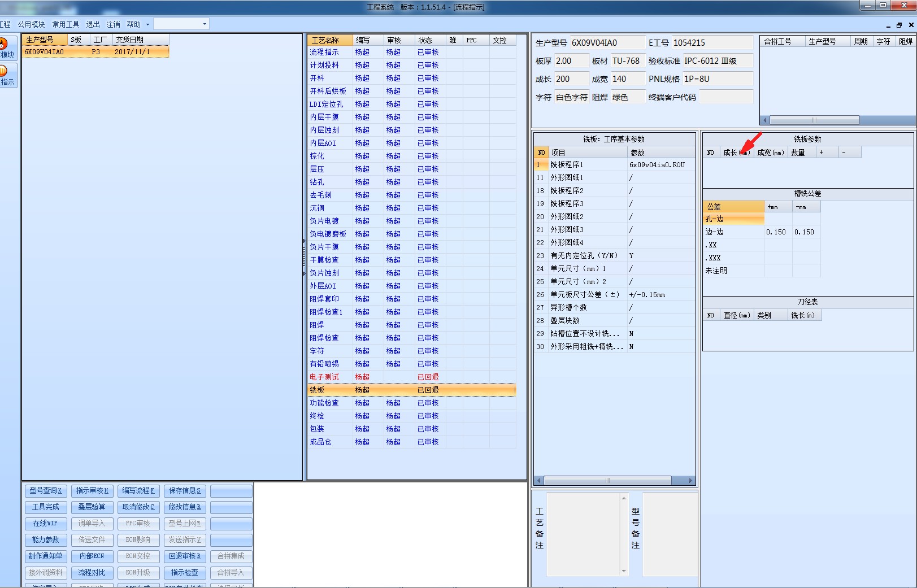Click the 在线WIP button
Viewport: 917px width, 588px height.
(x=46, y=524)
